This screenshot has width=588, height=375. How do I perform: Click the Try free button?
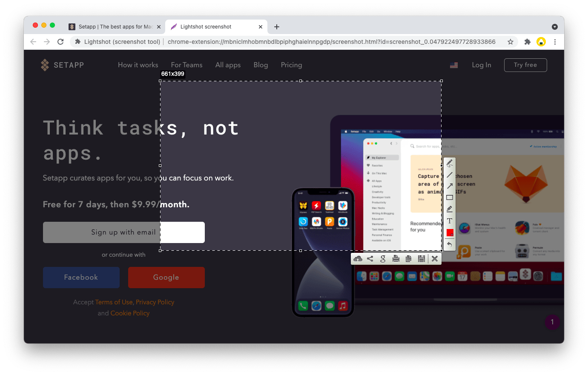pyautogui.click(x=525, y=65)
